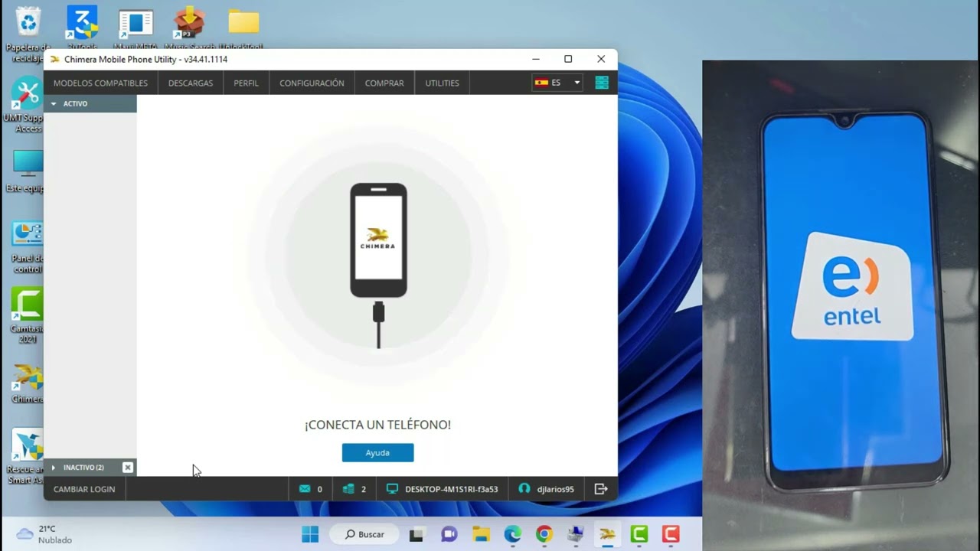The width and height of the screenshot is (980, 551).
Task: Click the djlarios95 username text
Action: (x=555, y=489)
